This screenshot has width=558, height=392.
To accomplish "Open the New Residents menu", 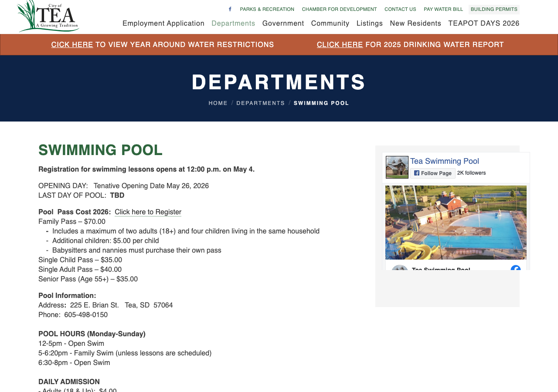I will pos(415,24).
